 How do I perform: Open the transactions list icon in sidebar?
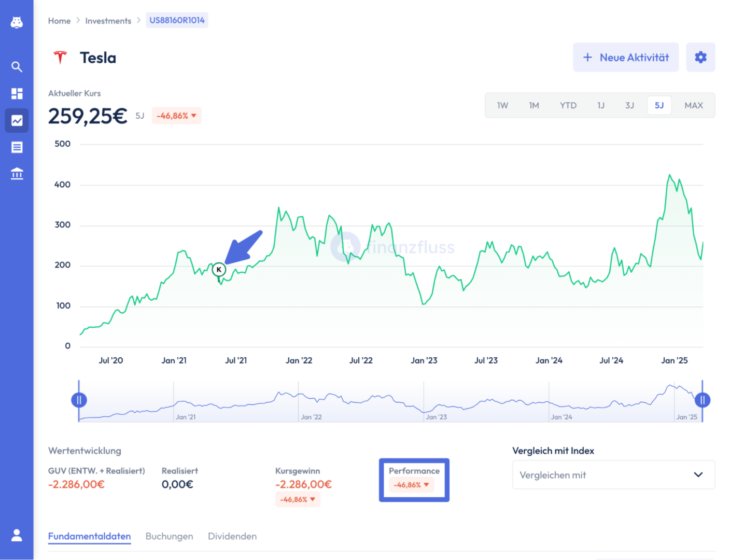point(17,147)
